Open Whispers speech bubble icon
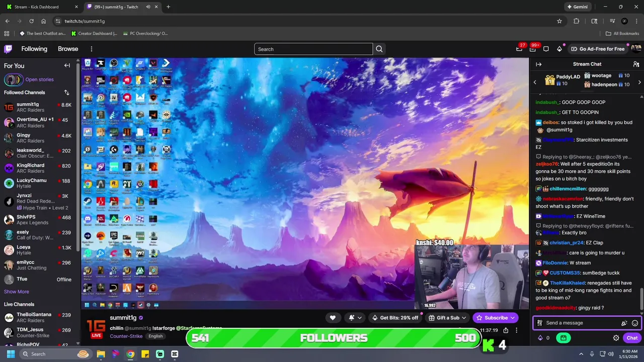The height and width of the screenshot is (362, 644). 546,49
